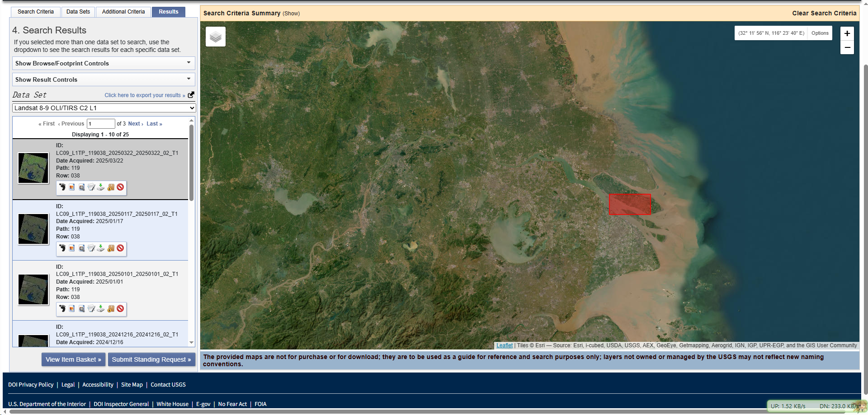Exclude the 2025/03/22 scene from results

pos(120,187)
